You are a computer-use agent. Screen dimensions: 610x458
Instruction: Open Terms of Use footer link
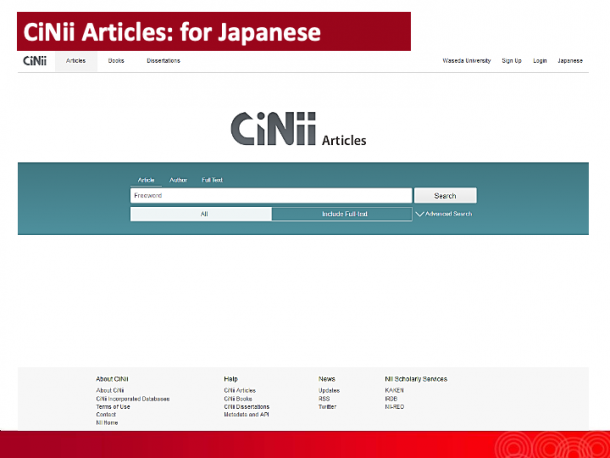113,407
